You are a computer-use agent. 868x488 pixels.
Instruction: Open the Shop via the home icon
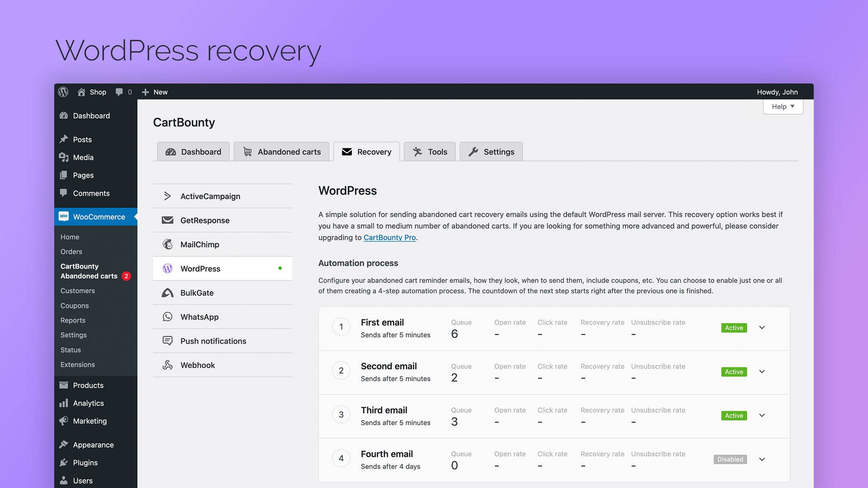pyautogui.click(x=81, y=92)
